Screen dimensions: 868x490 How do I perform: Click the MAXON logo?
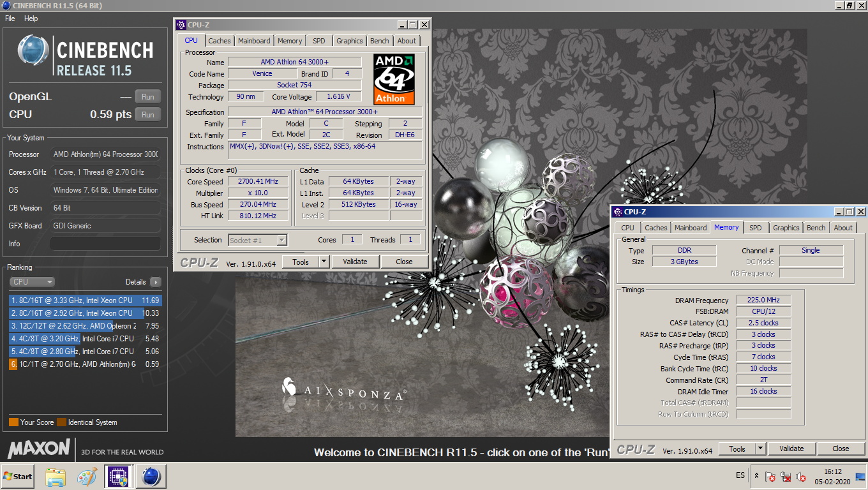click(39, 449)
